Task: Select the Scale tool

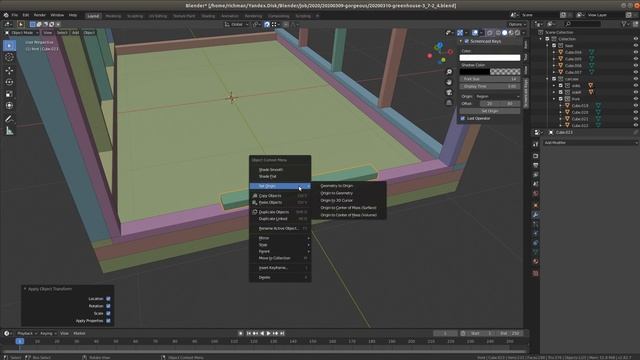Action: point(9,94)
